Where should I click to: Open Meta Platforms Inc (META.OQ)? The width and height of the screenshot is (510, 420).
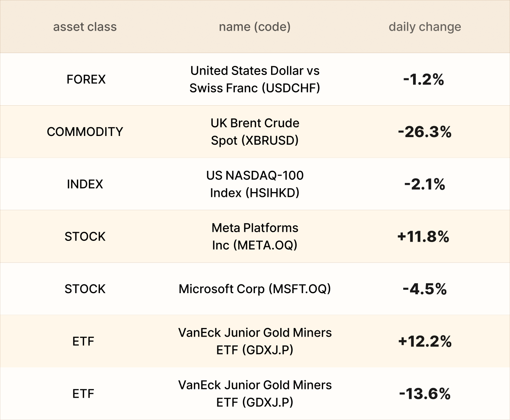pos(254,236)
